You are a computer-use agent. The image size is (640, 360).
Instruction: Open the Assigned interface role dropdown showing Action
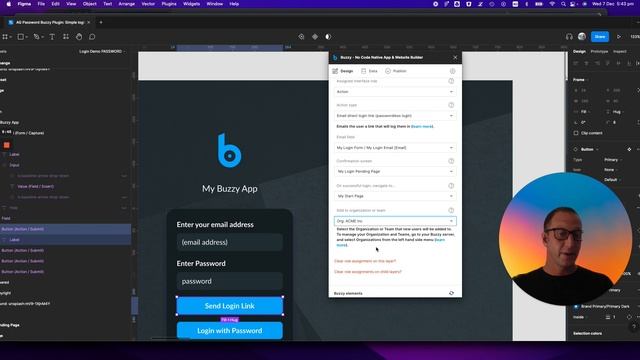(395, 92)
